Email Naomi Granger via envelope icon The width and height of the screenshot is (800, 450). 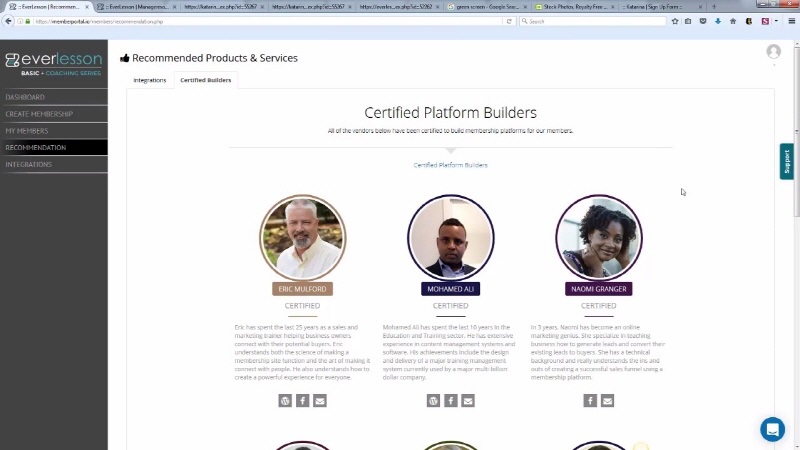tap(607, 401)
